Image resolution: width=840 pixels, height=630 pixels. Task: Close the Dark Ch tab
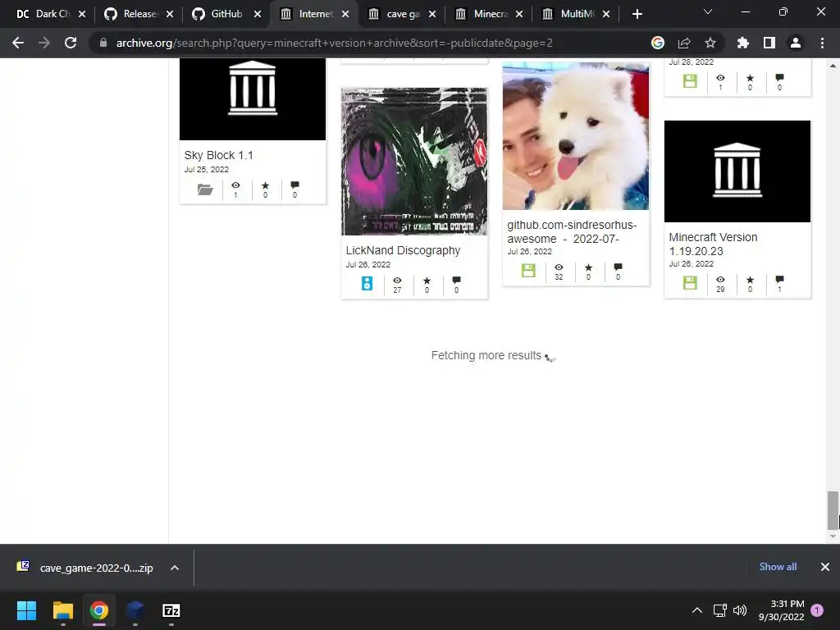click(x=82, y=14)
